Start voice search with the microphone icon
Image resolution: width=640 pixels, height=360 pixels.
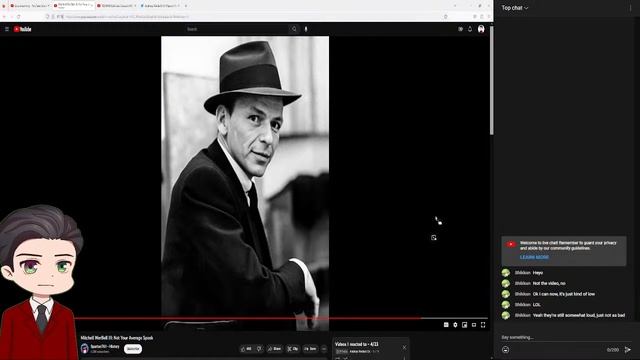pos(306,29)
